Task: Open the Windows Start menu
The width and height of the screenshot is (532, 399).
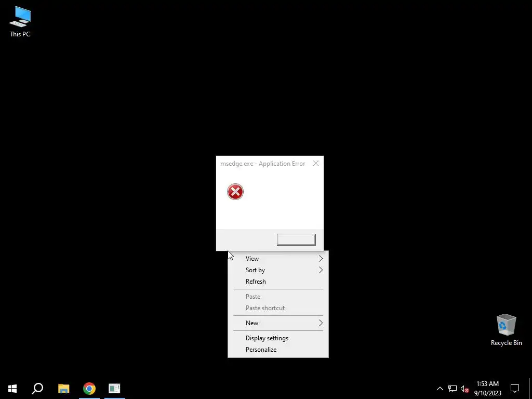Action: pos(12,389)
